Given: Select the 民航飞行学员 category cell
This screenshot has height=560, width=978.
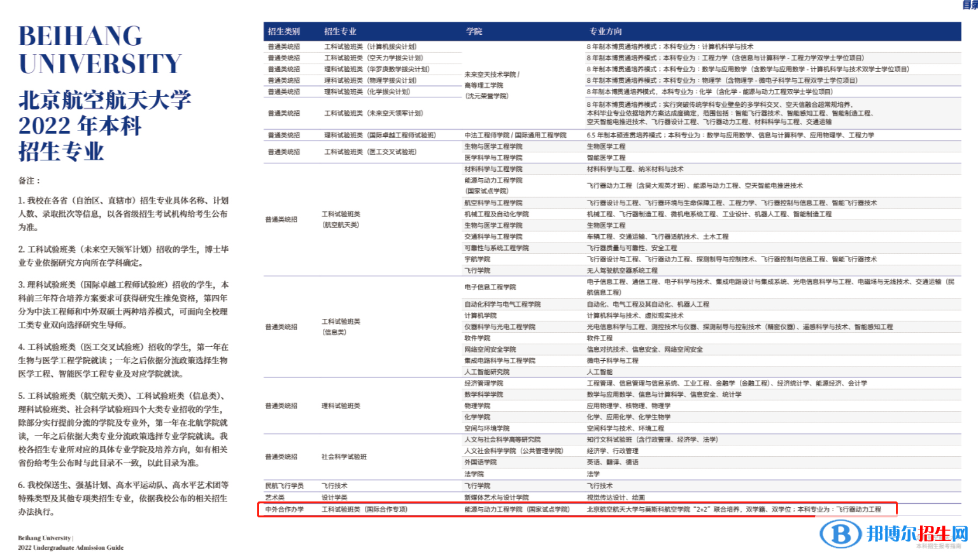Looking at the screenshot, I should 284,486.
